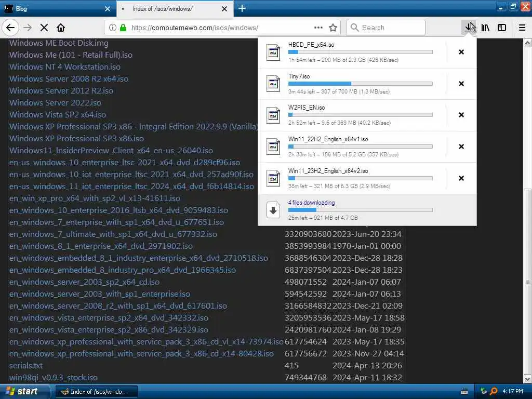Click the forward arrow navigation button
532x399 pixels.
coord(28,28)
